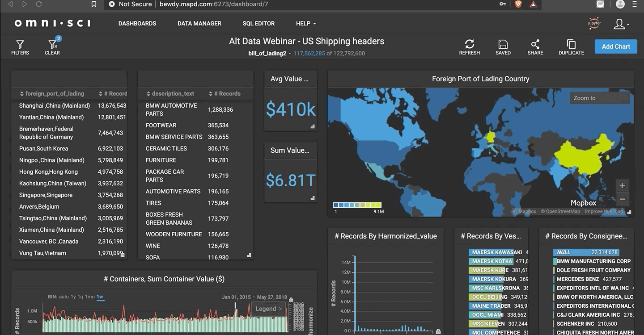The width and height of the screenshot is (644, 335).
Task: Sort ports table by # Records
Action: point(113,94)
